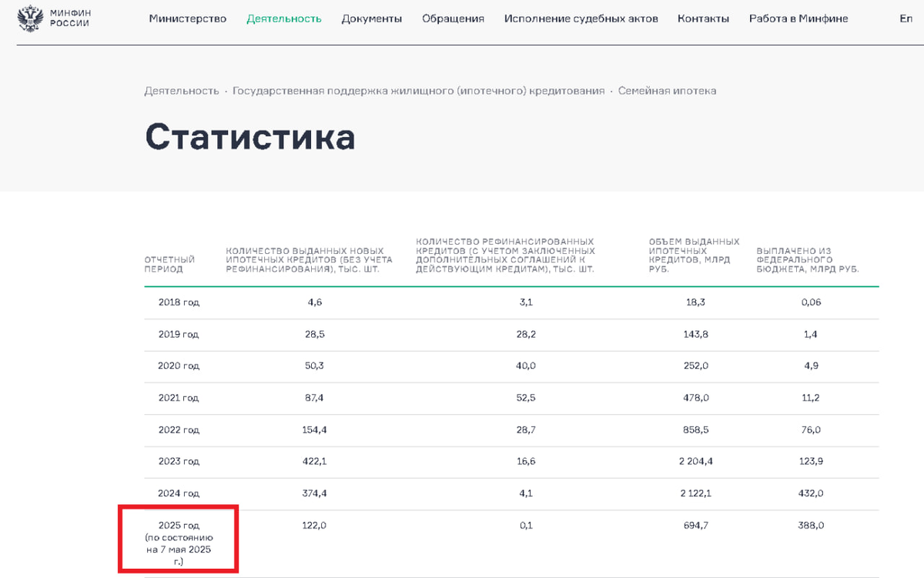This screenshot has width=924, height=578.
Task: Select the value 87,4 in the 2021 row
Action: [315, 398]
